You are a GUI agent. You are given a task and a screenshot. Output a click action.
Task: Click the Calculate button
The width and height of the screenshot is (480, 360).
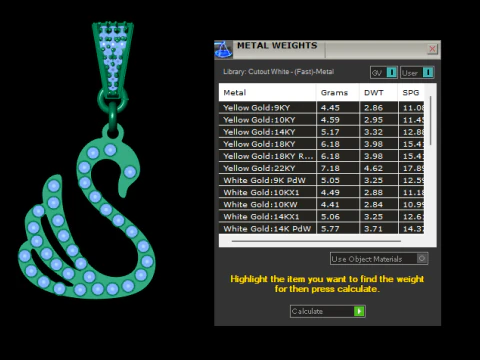(328, 311)
